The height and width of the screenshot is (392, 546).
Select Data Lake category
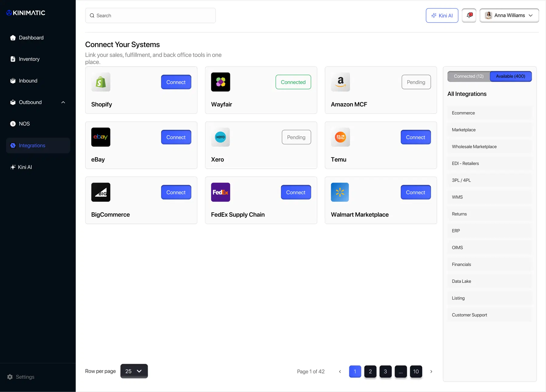pos(490,281)
